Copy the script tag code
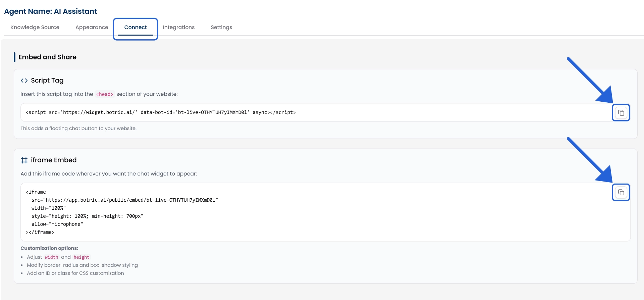 621,113
